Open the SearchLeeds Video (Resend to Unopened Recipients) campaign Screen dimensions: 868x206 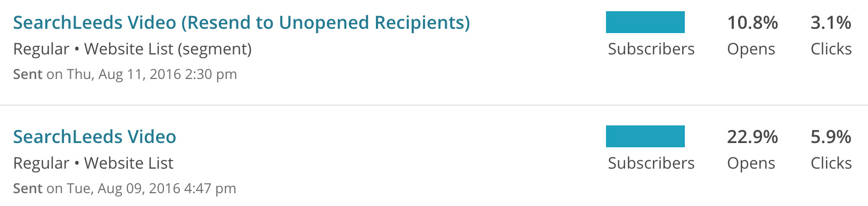(x=241, y=22)
